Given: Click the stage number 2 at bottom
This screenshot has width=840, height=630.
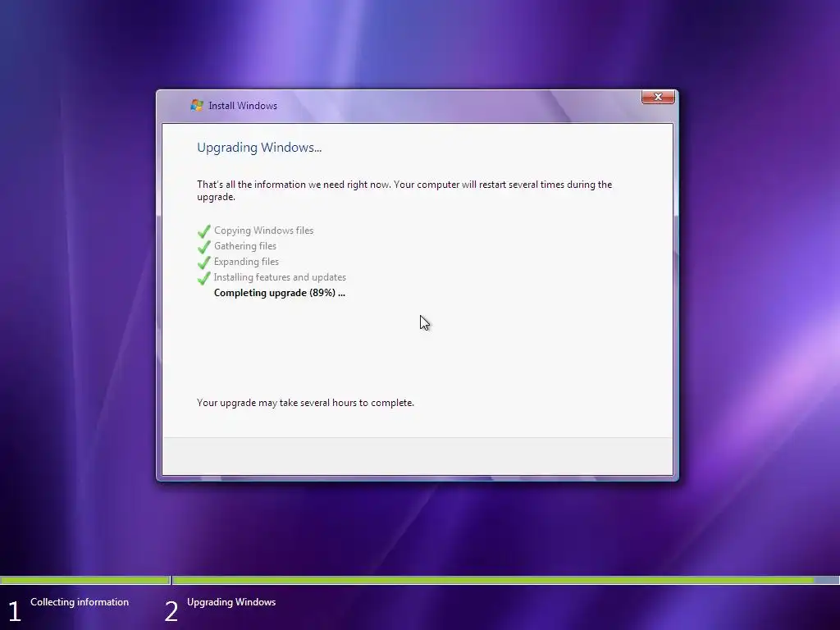Looking at the screenshot, I should [171, 611].
